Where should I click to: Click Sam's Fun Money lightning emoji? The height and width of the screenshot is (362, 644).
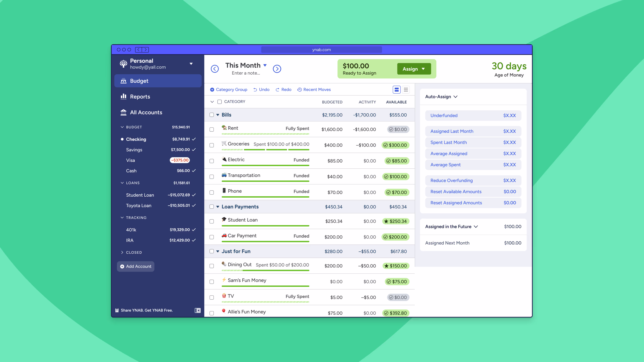(224, 280)
